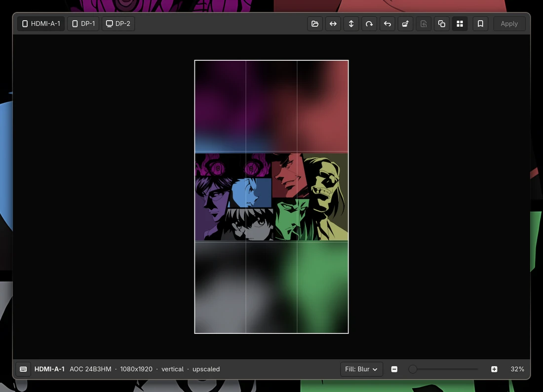
Task: Click the AOC 24B3HM monitor name
Action: [90, 369]
